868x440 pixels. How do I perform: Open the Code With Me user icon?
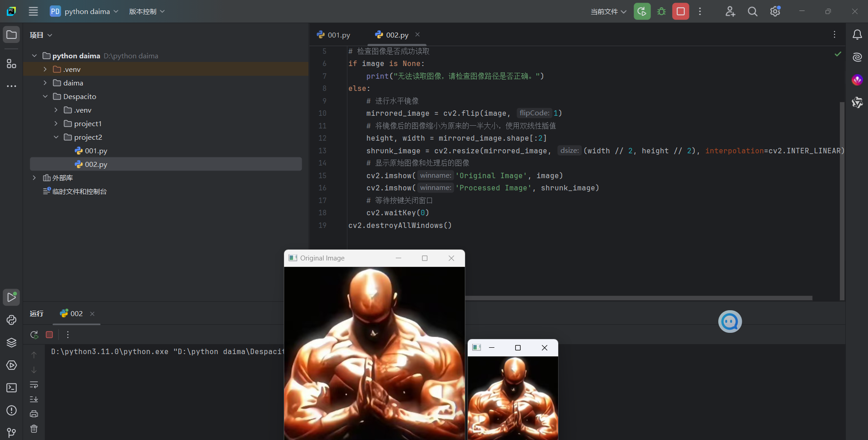[730, 11]
